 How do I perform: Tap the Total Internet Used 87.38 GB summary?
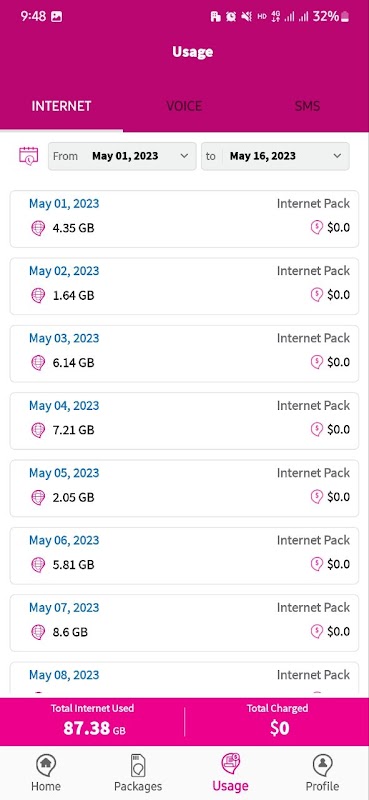pos(92,721)
